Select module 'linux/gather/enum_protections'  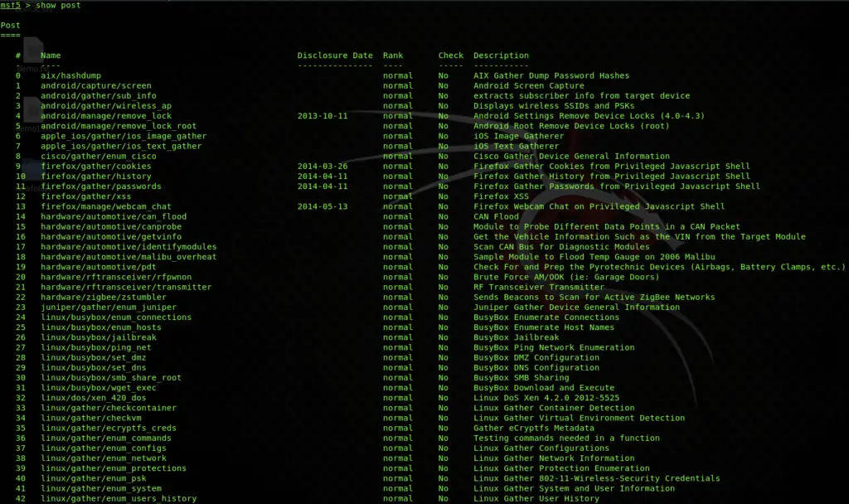pyautogui.click(x=114, y=468)
